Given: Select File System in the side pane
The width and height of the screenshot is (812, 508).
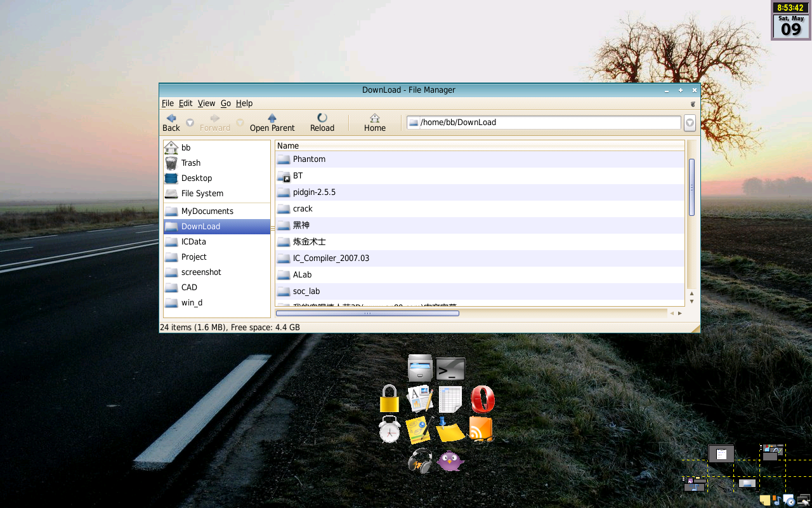Looking at the screenshot, I should (x=217, y=193).
